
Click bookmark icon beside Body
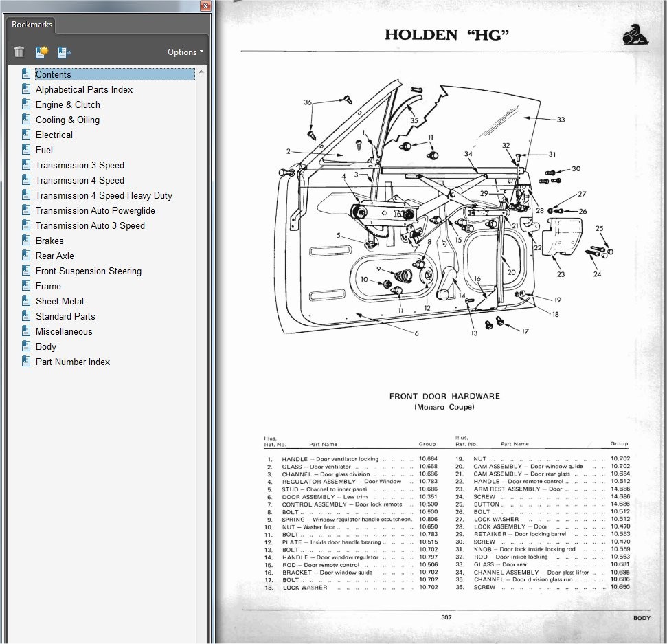(26, 346)
